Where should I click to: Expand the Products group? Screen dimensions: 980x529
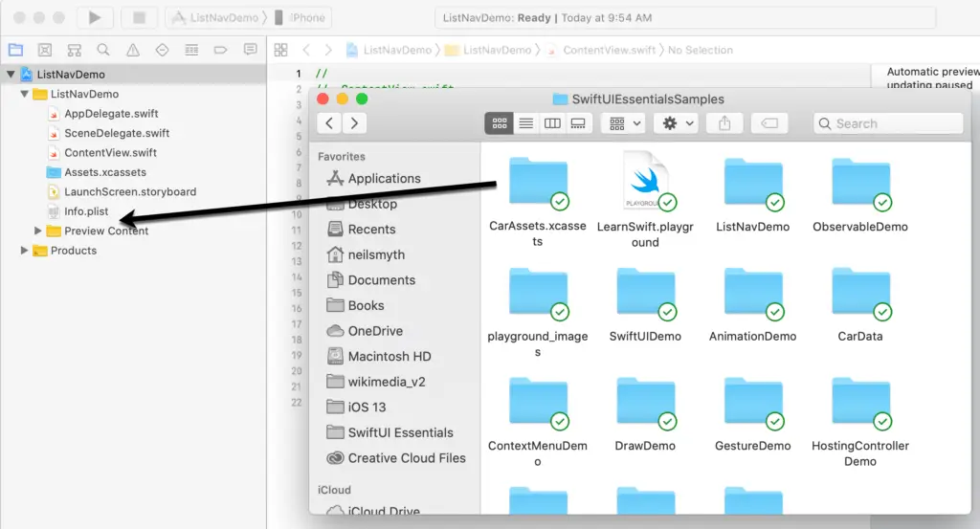(x=24, y=251)
